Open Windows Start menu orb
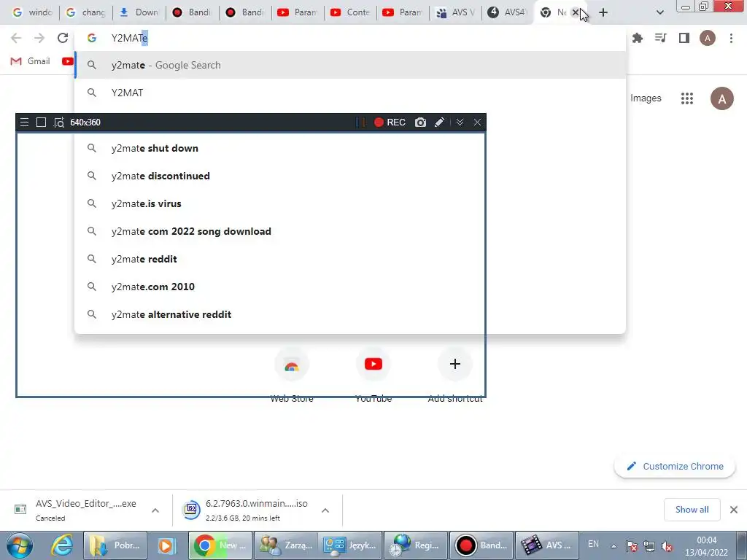The width and height of the screenshot is (747, 560). [x=18, y=545]
